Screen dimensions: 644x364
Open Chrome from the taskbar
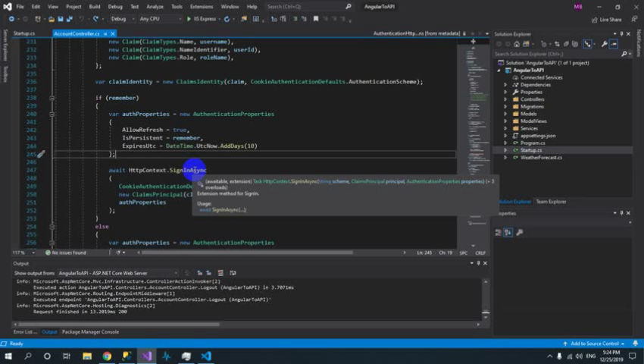107,356
